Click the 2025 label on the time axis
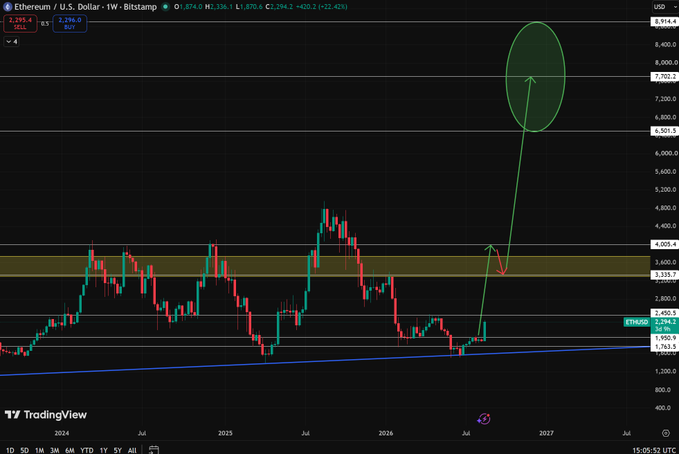This screenshot has height=454, width=679. pyautogui.click(x=225, y=433)
